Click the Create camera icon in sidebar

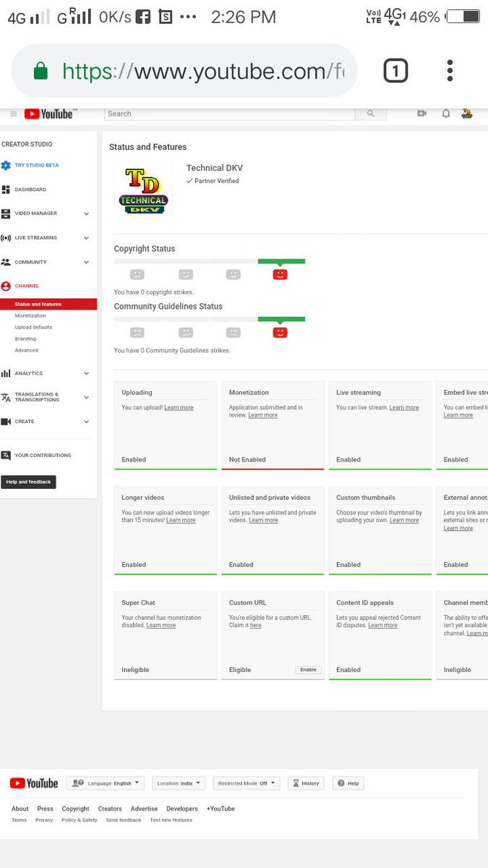(6, 421)
